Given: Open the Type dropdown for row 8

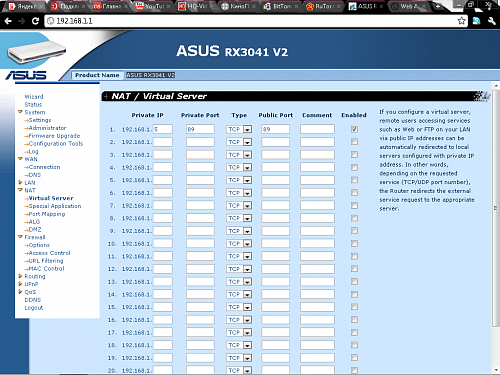Looking at the screenshot, I should [239, 218].
